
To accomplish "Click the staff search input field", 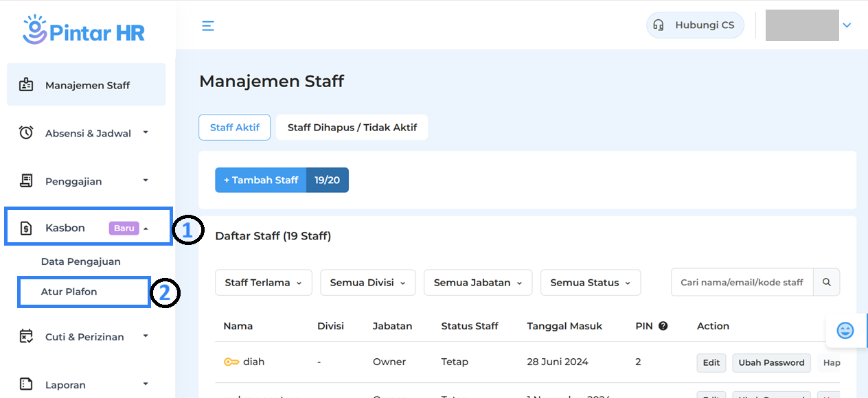I will pyautogui.click(x=742, y=283).
